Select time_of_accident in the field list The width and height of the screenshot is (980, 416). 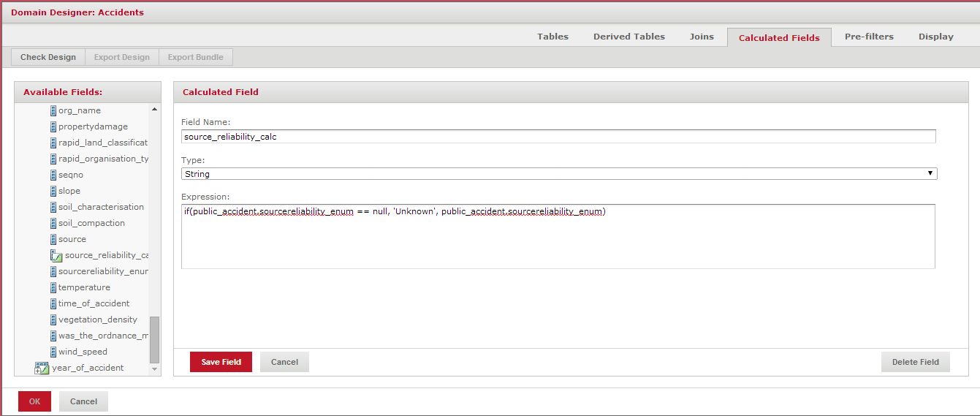(x=94, y=303)
